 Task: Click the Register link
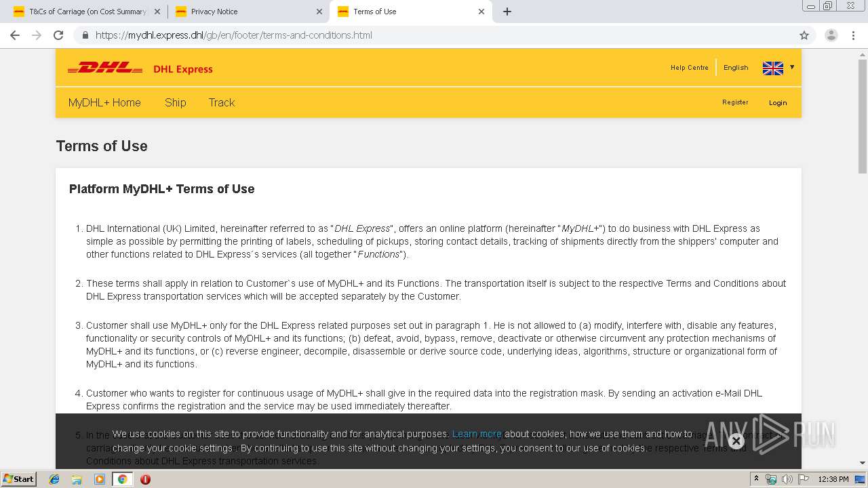(x=735, y=102)
